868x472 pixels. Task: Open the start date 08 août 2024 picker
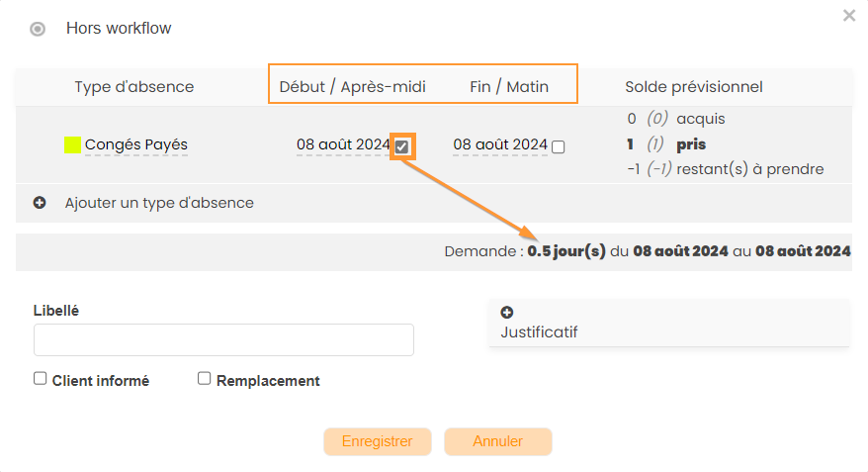pyautogui.click(x=343, y=145)
